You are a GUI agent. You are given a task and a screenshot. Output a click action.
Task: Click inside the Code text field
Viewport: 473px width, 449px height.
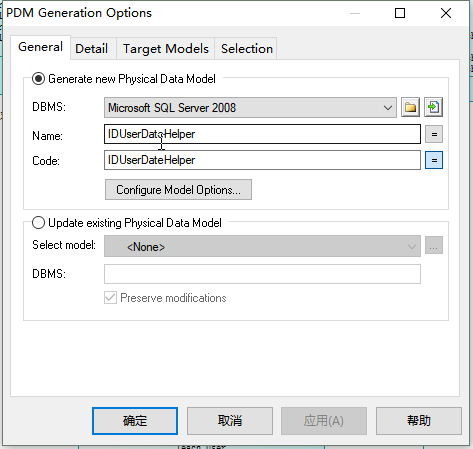coord(262,160)
